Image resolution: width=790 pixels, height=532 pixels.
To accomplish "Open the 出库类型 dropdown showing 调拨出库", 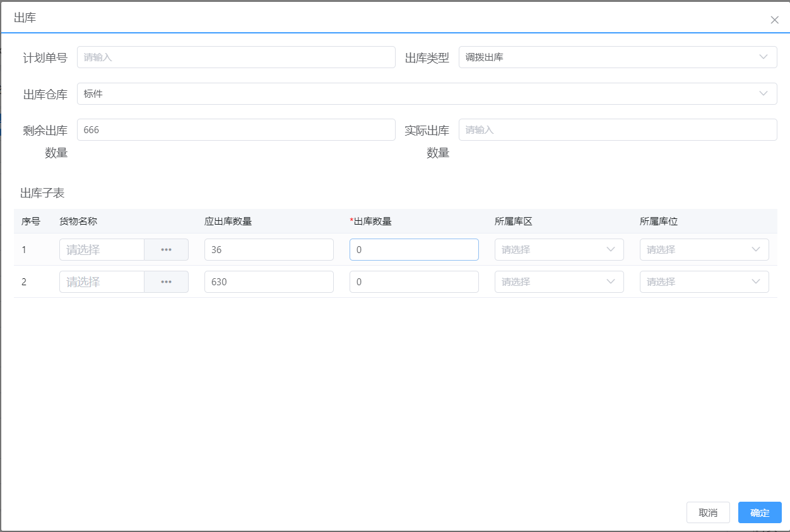I will [x=618, y=57].
